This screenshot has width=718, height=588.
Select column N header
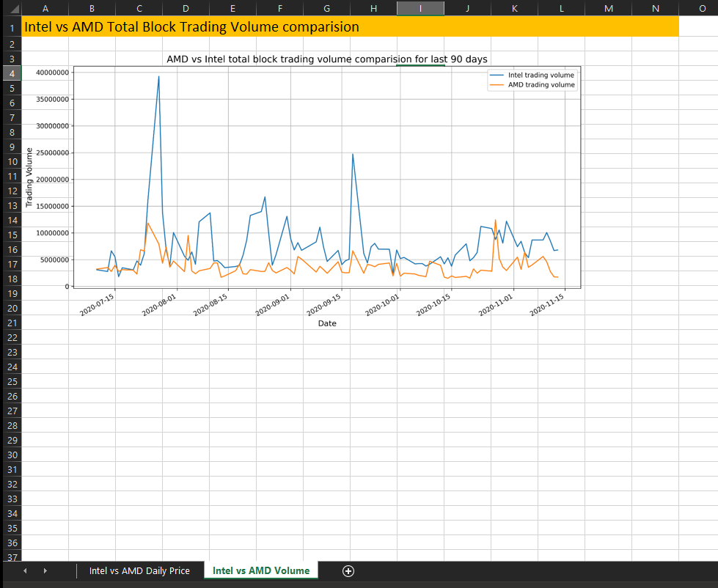click(x=655, y=8)
